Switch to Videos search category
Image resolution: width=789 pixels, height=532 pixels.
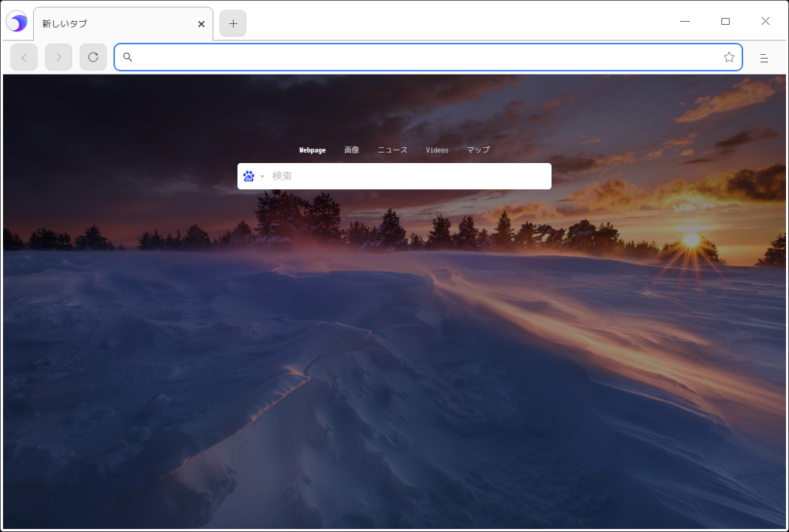437,150
